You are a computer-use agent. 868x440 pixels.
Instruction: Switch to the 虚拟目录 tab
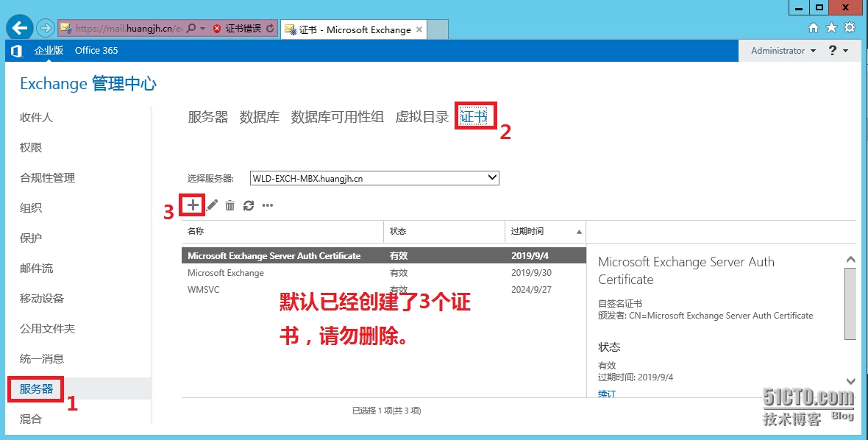tap(421, 117)
